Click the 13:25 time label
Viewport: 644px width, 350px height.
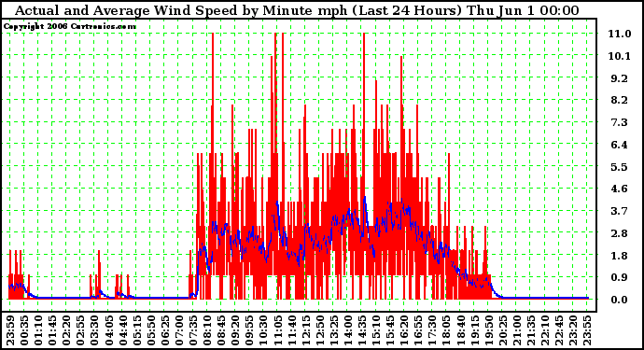[334, 330]
